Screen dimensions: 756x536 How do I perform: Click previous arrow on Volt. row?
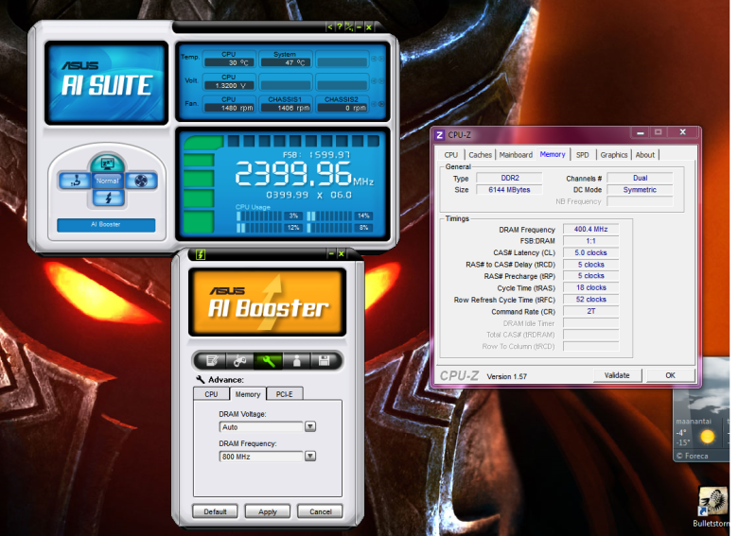pos(374,81)
